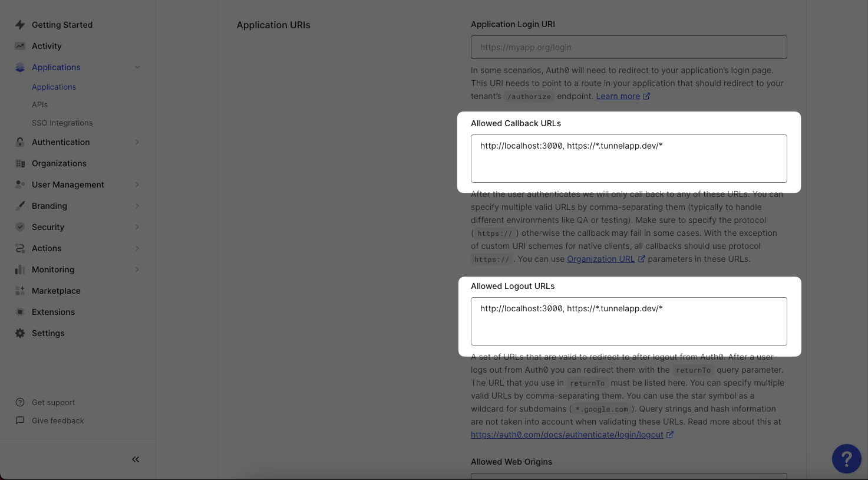The height and width of the screenshot is (480, 868).
Task: Select the Applications sub-item
Action: (54, 87)
